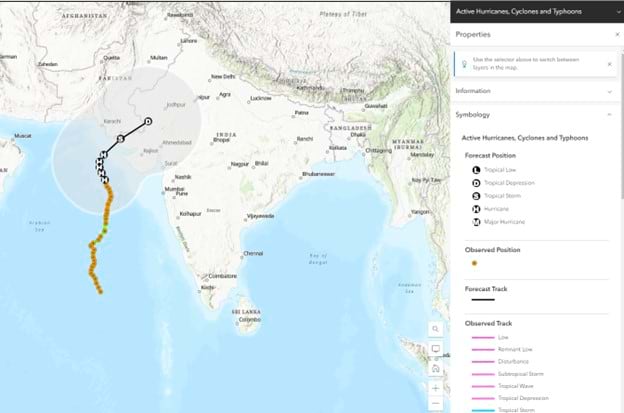This screenshot has height=413, width=624.
Task: Collapse the Symbology section
Action: tap(609, 115)
